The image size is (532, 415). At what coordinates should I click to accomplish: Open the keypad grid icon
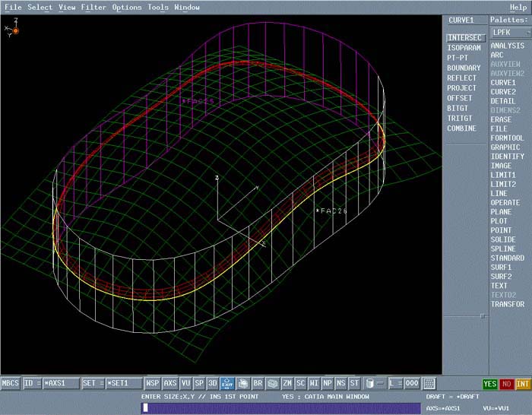tap(429, 384)
